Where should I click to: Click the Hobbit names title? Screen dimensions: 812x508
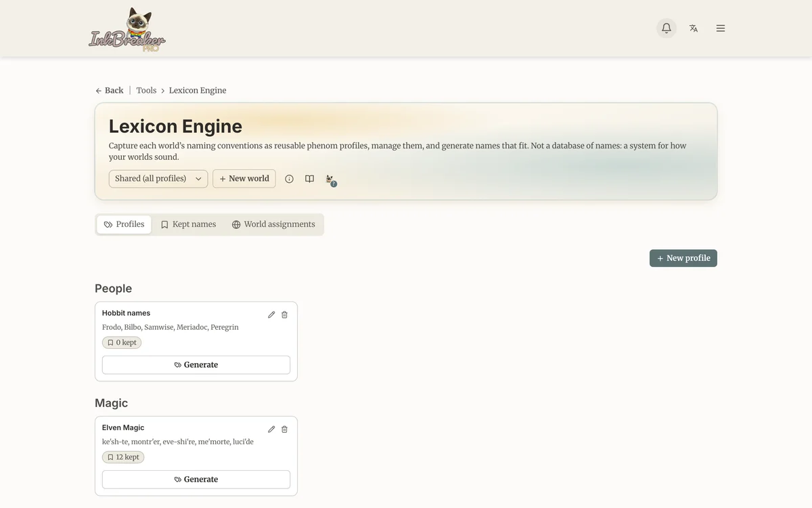coord(126,313)
